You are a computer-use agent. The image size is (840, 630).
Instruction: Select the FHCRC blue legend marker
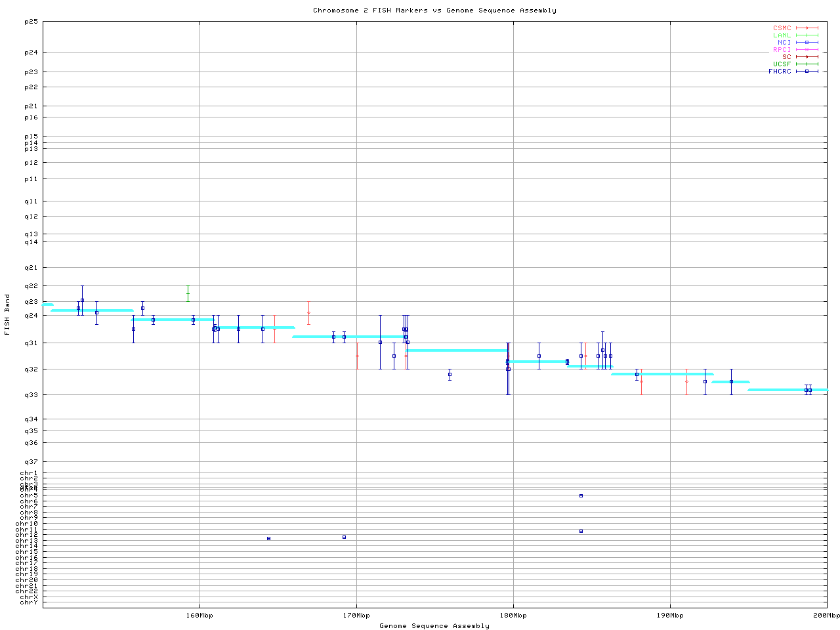[807, 72]
